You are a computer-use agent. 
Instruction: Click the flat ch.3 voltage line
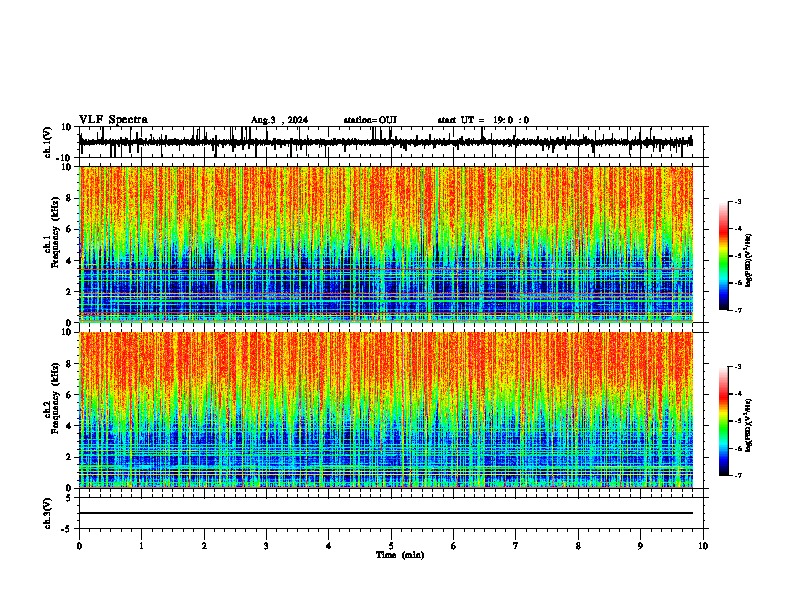386,513
